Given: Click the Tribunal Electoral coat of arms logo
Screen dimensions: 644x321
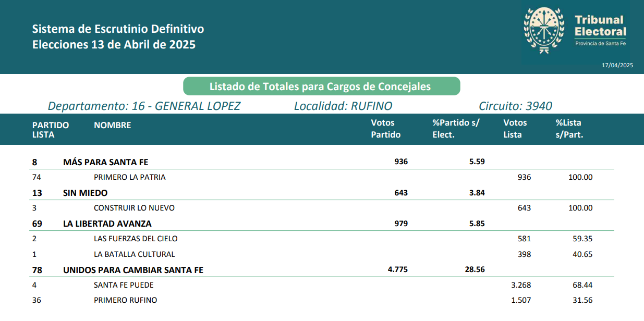Looking at the screenshot, I should click(x=544, y=30).
